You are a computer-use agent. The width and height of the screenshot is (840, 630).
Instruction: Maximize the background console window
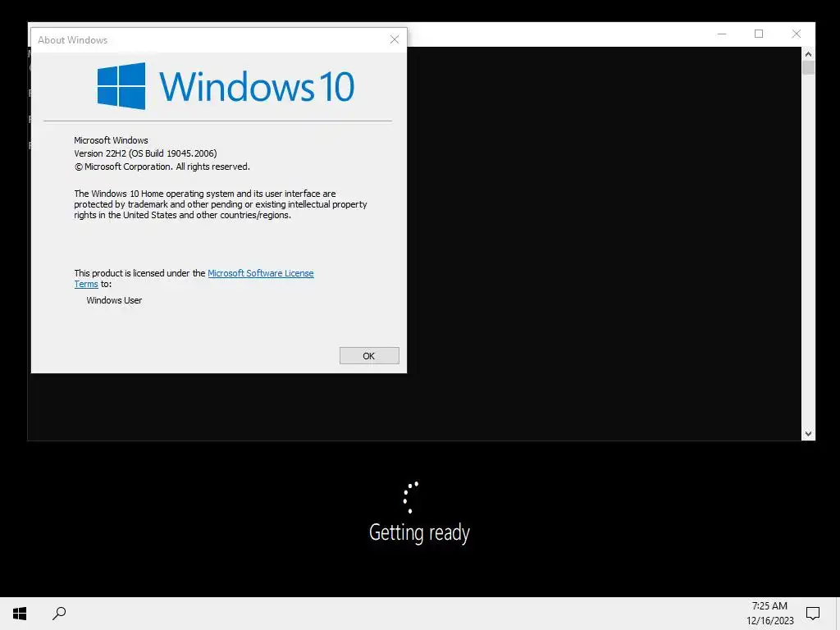[x=759, y=34]
